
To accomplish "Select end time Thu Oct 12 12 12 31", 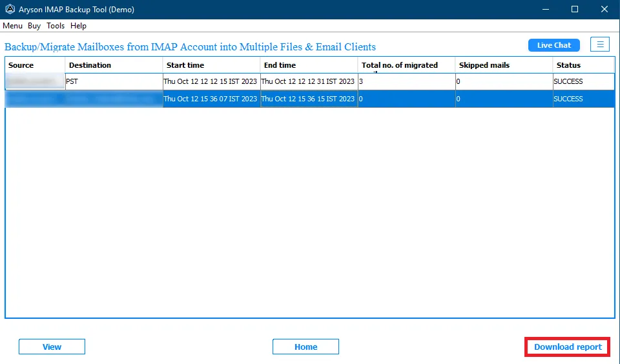I will coord(309,81).
